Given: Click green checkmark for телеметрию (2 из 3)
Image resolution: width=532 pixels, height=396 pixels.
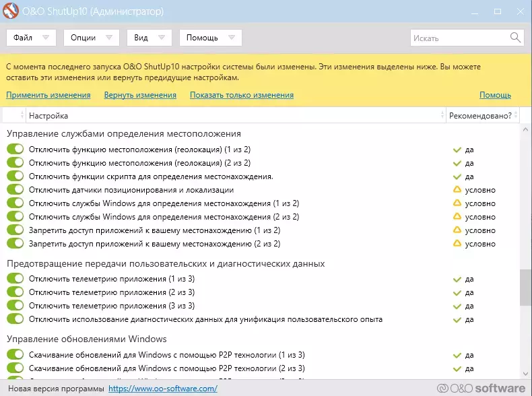Looking at the screenshot, I should (457, 293).
